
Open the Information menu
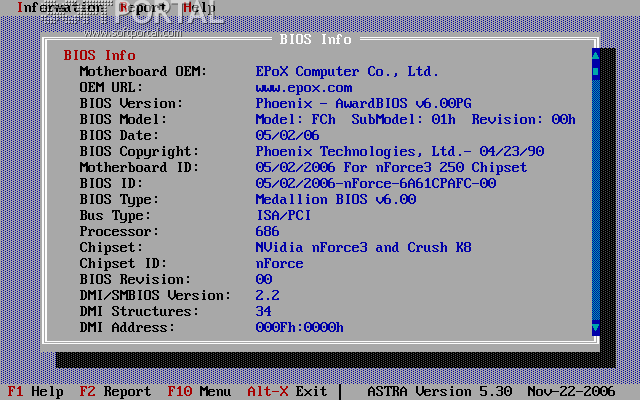60,7
